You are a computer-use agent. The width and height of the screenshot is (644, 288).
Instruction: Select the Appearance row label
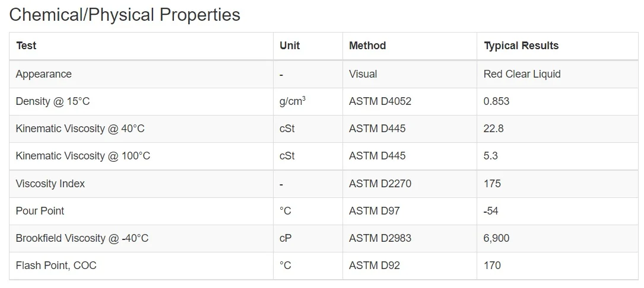43,74
